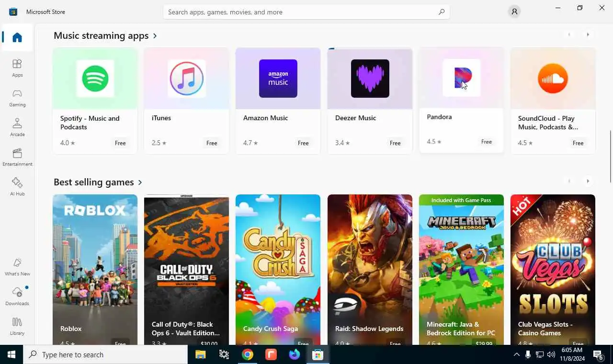Open the Entertainment section
This screenshot has height=364, width=613.
tap(17, 157)
